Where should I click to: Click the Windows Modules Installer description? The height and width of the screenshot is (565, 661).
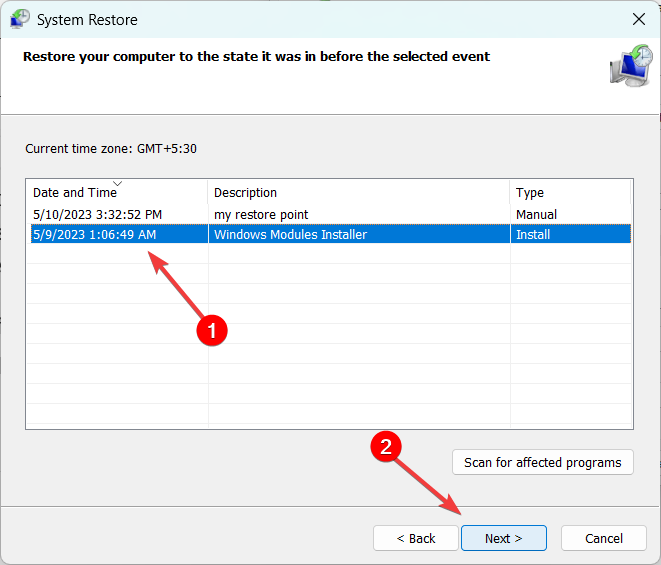290,235
